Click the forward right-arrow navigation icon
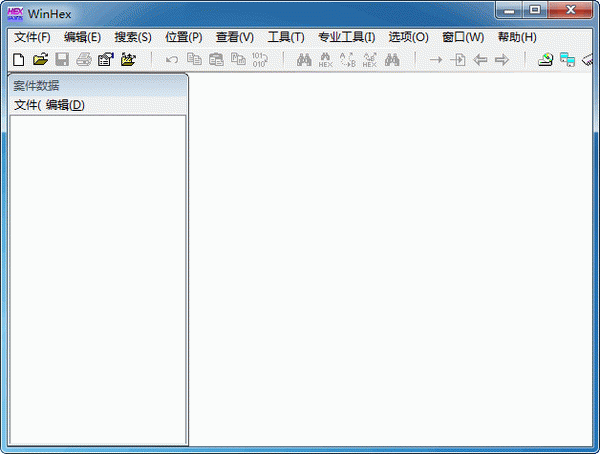The image size is (600, 454). coord(502,60)
